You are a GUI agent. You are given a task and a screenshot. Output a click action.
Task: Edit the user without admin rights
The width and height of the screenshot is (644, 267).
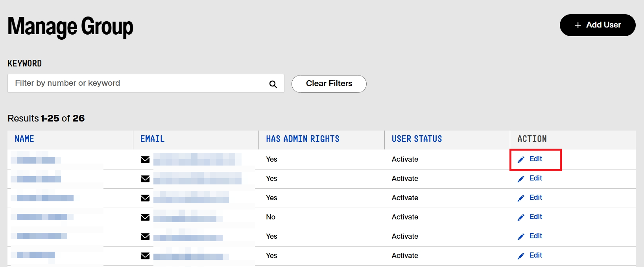click(530, 217)
